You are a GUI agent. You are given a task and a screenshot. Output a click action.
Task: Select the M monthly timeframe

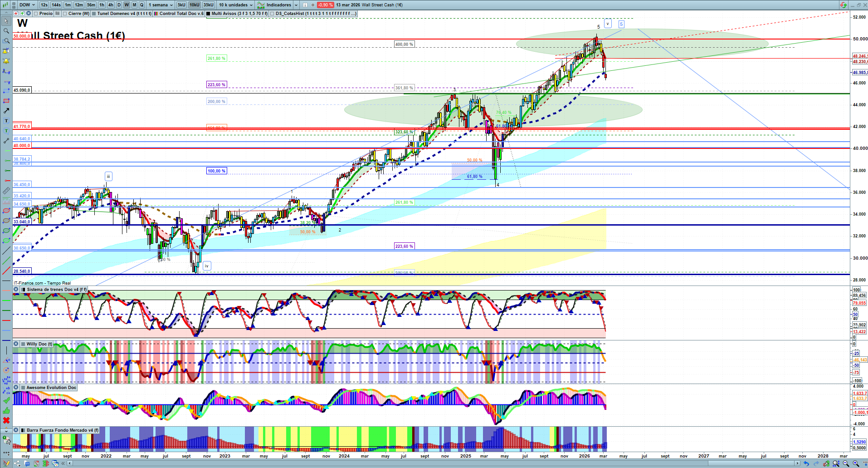(x=134, y=5)
